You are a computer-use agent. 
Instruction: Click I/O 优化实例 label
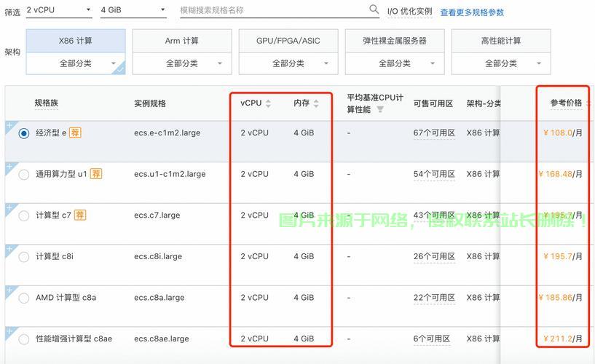tap(409, 12)
